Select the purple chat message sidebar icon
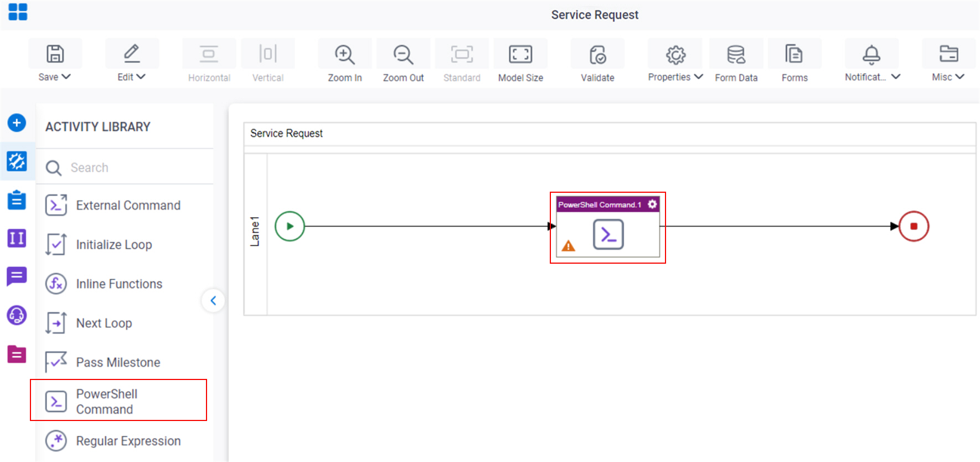The height and width of the screenshot is (462, 980). (x=17, y=276)
